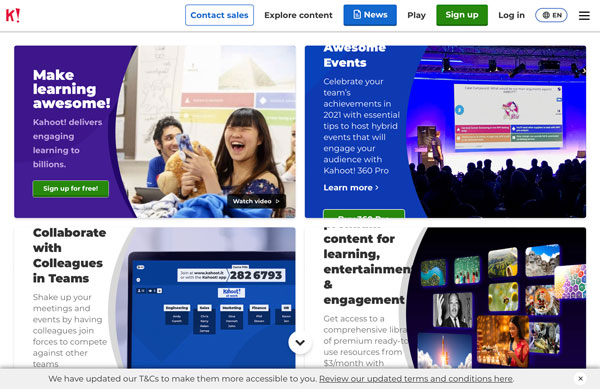Click the Contact sales button

pos(219,15)
